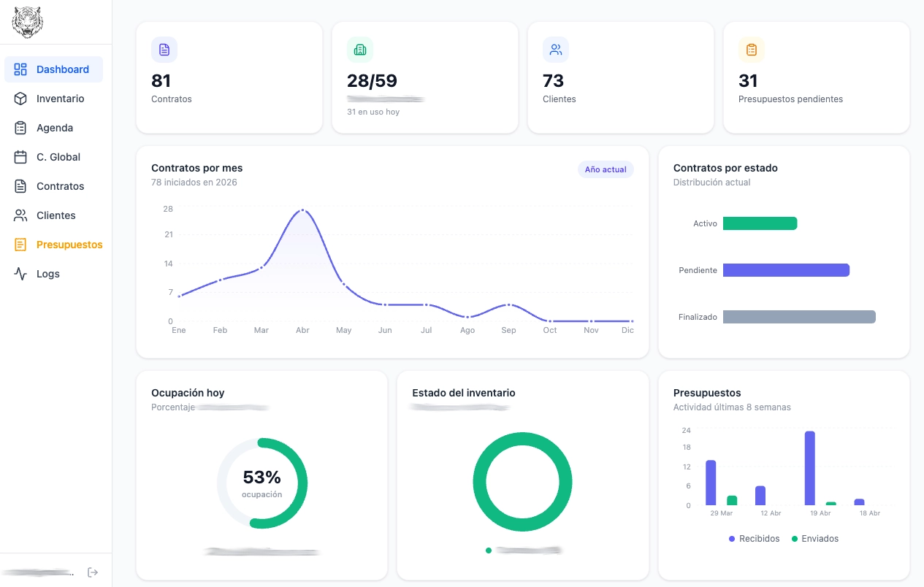Click the Abr peak point on line chart
This screenshot has height=587, width=924.
(302, 210)
